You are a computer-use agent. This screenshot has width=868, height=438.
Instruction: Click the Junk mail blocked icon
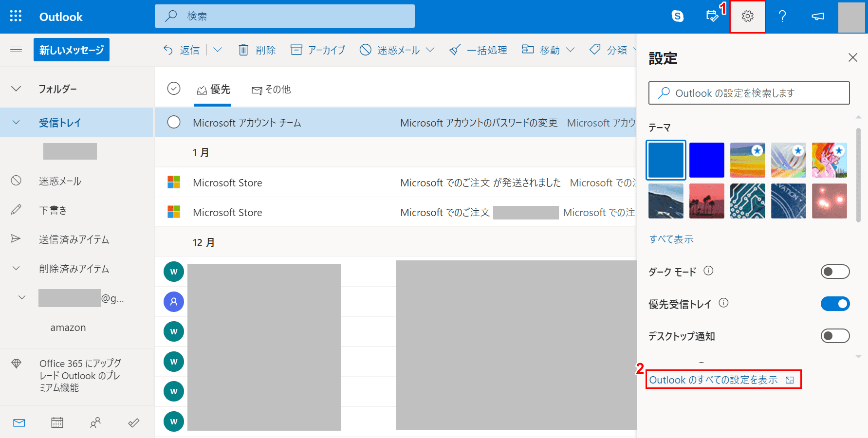coord(365,49)
